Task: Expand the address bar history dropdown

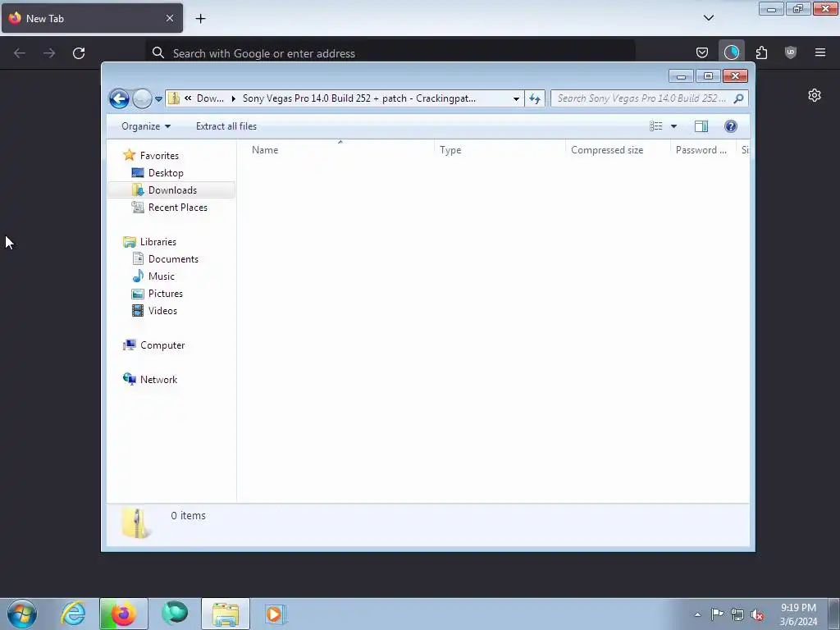Action: point(516,98)
